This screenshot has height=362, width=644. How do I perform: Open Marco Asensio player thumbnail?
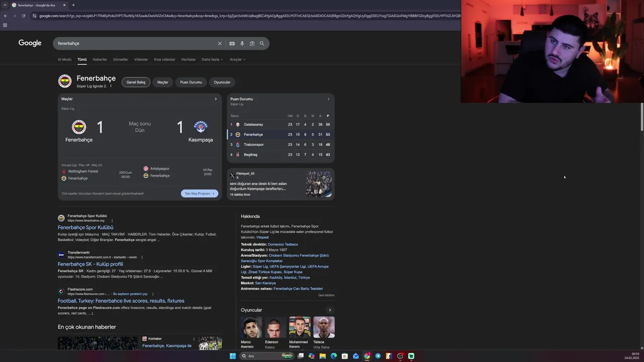(x=251, y=327)
